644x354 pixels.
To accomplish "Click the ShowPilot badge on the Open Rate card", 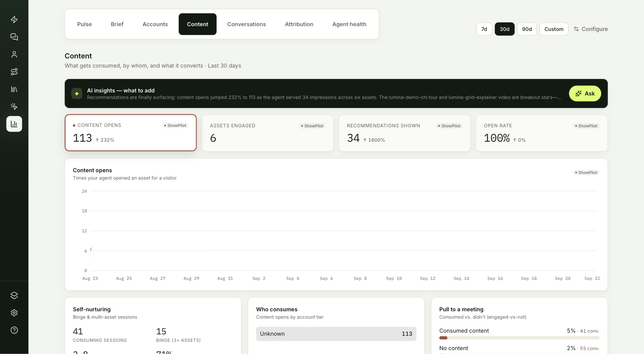I will coord(586,126).
